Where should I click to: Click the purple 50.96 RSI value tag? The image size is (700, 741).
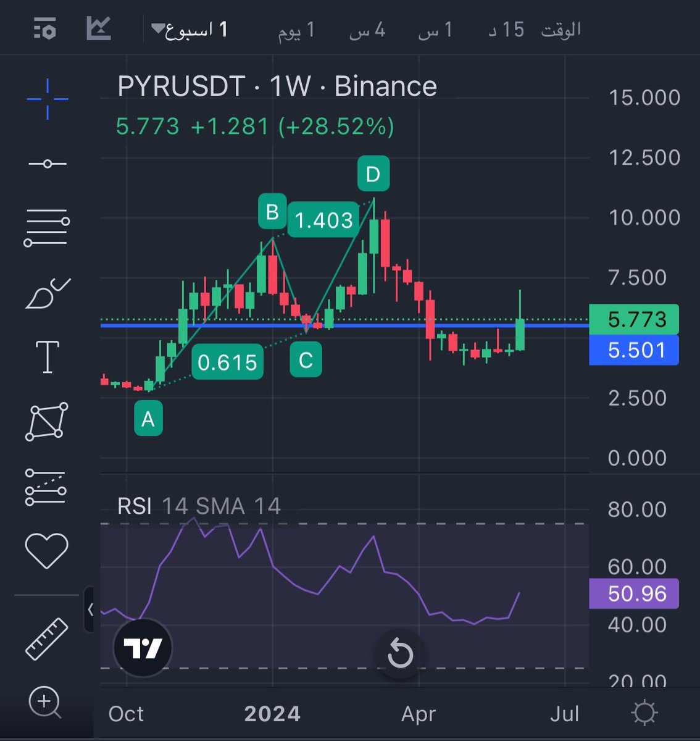click(x=634, y=593)
